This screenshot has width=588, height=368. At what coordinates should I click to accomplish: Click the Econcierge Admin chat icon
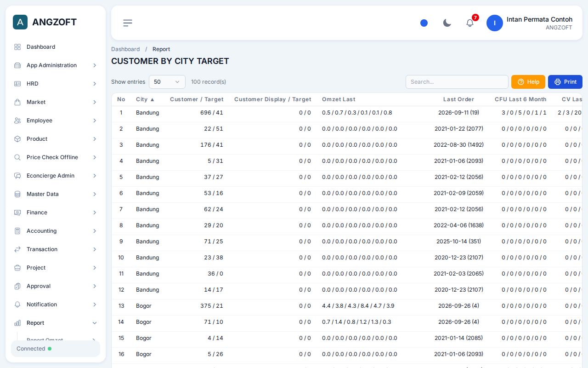point(17,176)
